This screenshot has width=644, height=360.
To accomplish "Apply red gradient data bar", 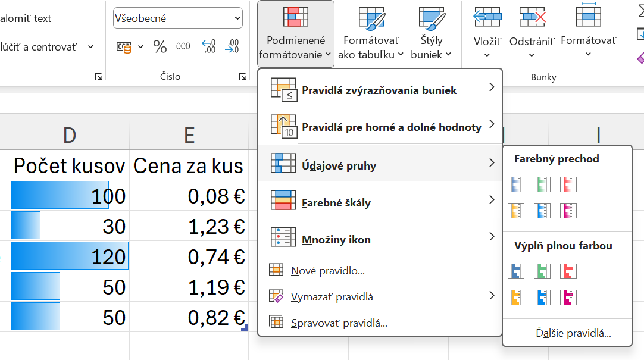I will (568, 184).
